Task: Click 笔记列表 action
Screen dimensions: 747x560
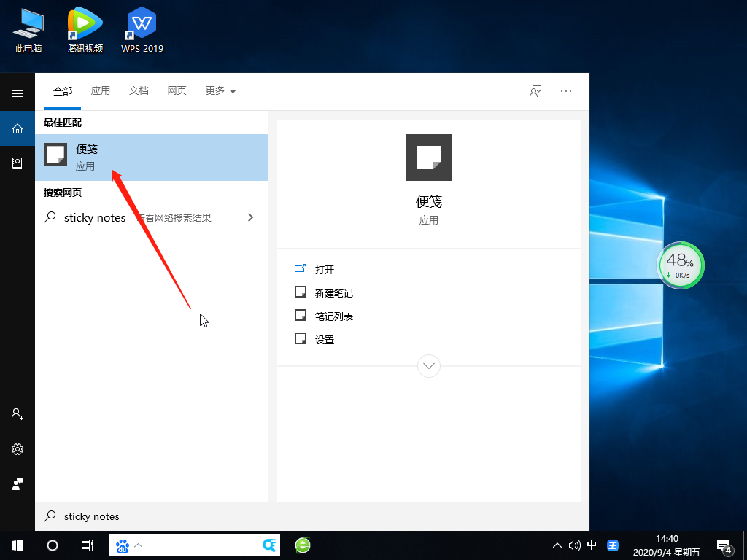Action: point(333,316)
